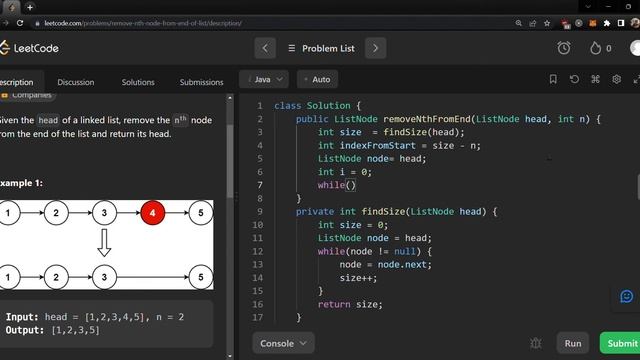Image resolution: width=640 pixels, height=360 pixels.
Task: Click the red node 4 in the diagram
Action: 153,213
